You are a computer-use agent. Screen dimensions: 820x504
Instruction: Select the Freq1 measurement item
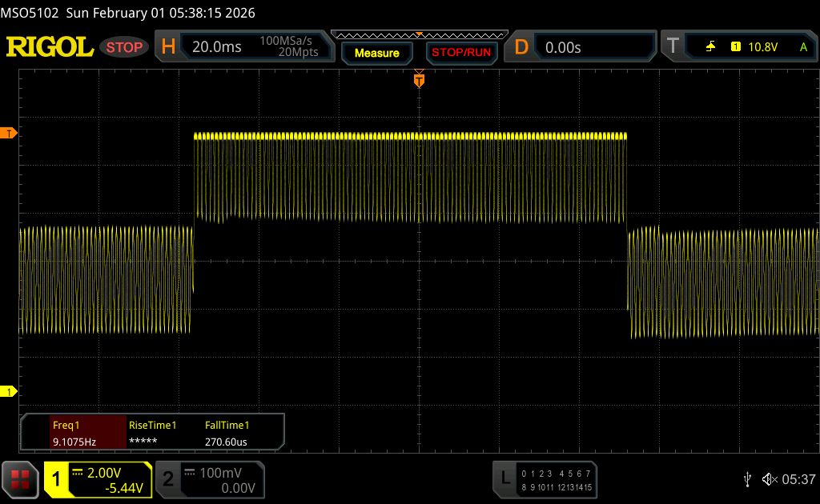74,433
